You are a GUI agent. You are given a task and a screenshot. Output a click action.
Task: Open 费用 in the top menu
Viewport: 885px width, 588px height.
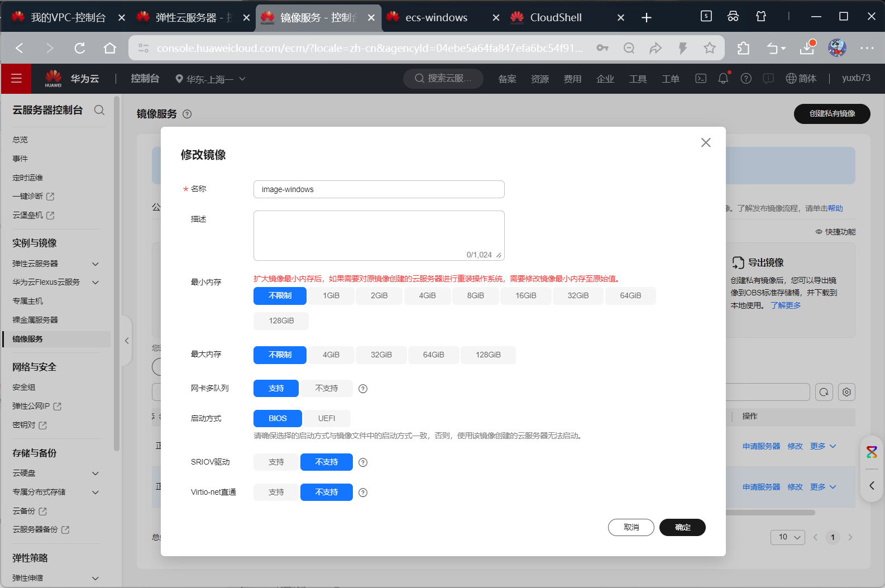tap(572, 79)
